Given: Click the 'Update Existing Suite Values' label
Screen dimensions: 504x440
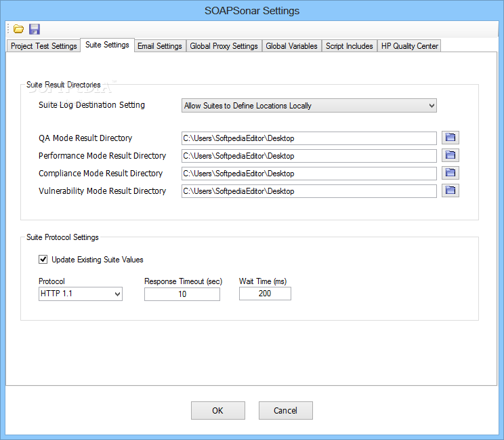Looking at the screenshot, I should [98, 260].
